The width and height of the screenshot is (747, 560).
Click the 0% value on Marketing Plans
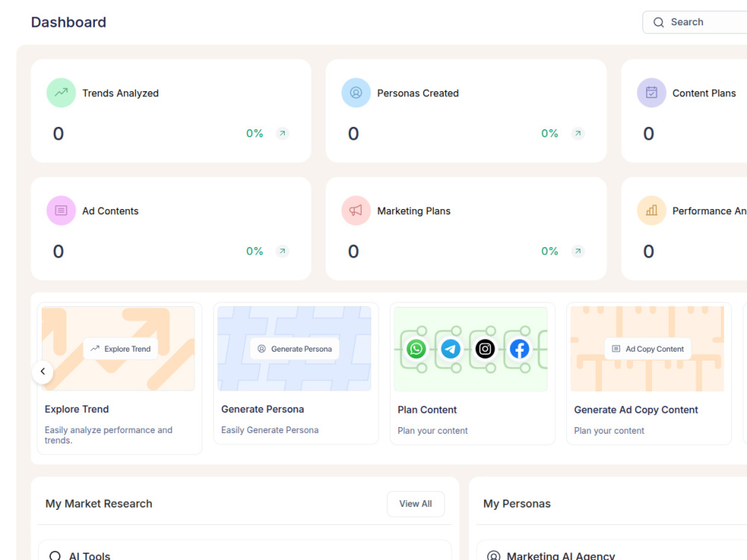(x=550, y=251)
